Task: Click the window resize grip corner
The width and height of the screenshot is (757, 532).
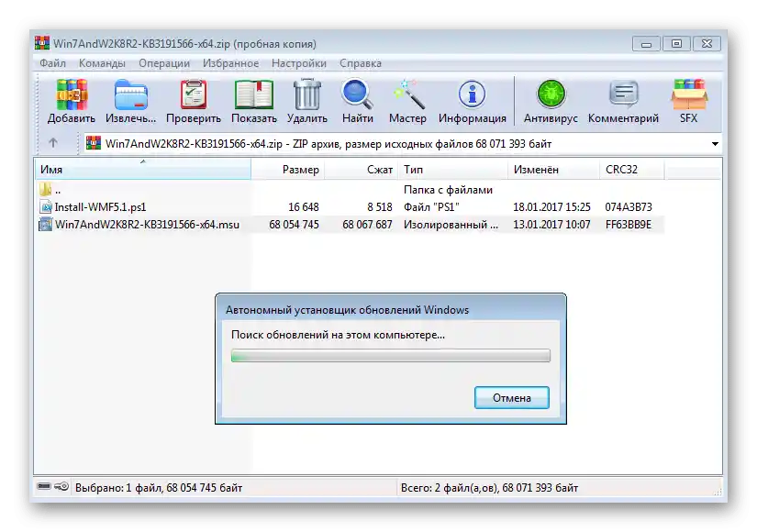Action: click(x=718, y=491)
